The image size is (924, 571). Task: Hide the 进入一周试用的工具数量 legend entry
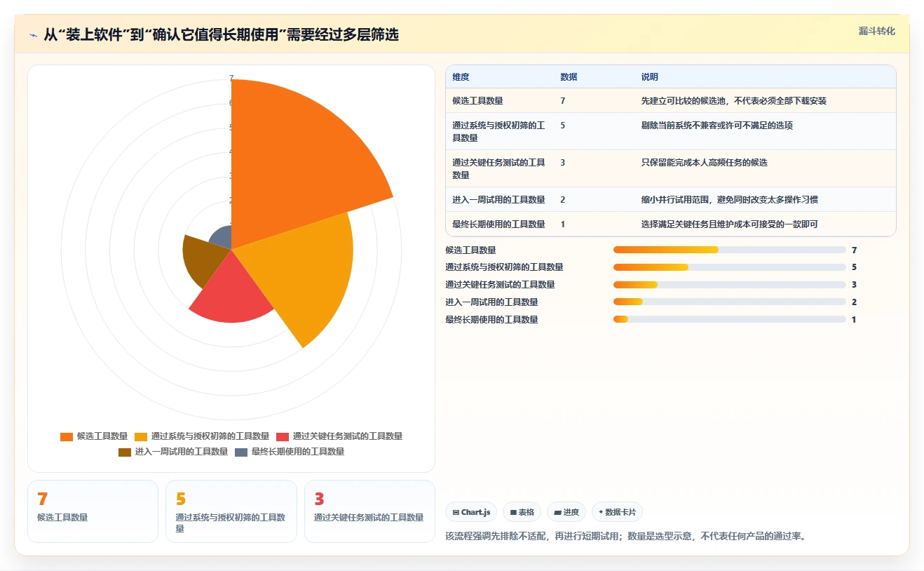[173, 452]
